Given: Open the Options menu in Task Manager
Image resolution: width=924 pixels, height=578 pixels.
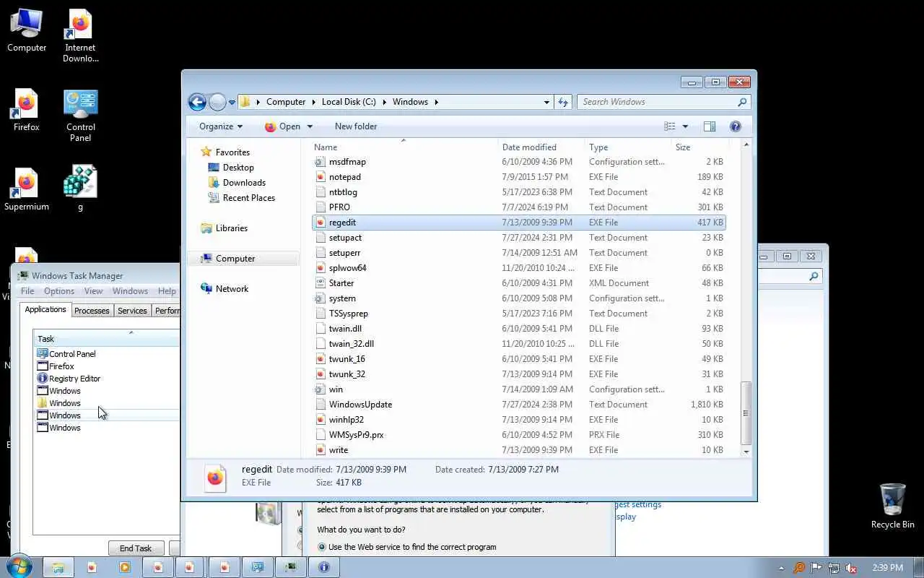Looking at the screenshot, I should point(59,291).
